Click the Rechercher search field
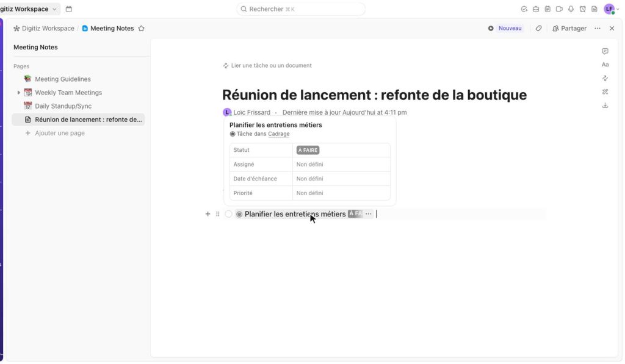The height and width of the screenshot is (364, 625). click(x=301, y=9)
